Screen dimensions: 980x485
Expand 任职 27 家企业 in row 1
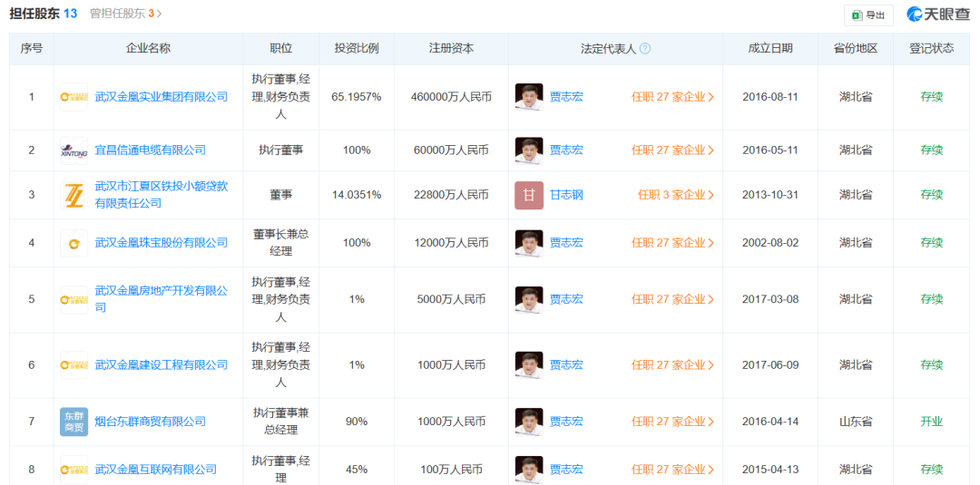pos(672,97)
